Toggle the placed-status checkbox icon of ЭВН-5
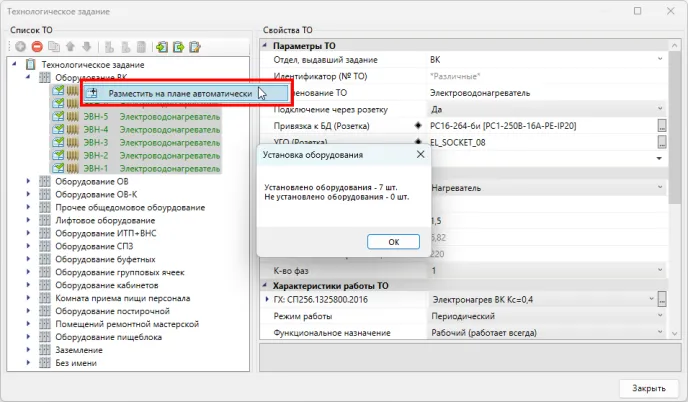The width and height of the screenshot is (688, 402). coord(59,116)
